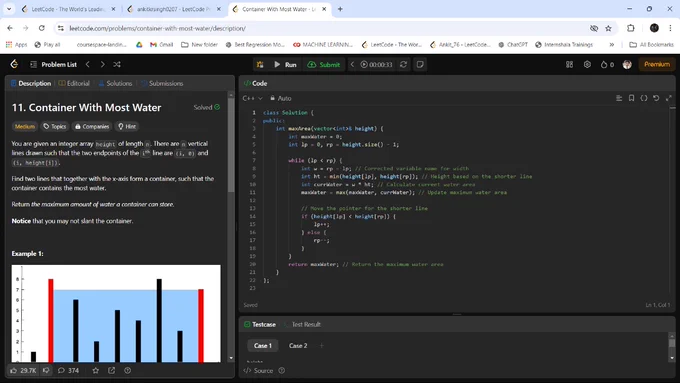Reset the timer
This screenshot has height=383, width=680.
(403, 65)
